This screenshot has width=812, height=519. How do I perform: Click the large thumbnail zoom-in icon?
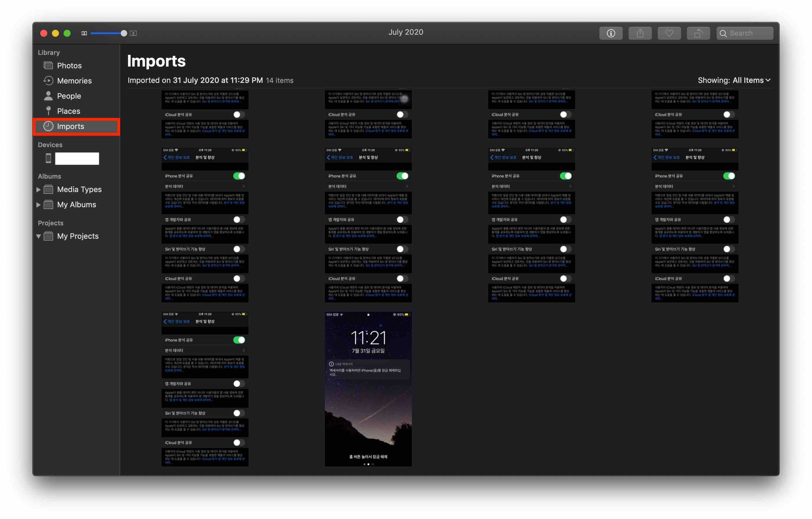click(x=134, y=33)
